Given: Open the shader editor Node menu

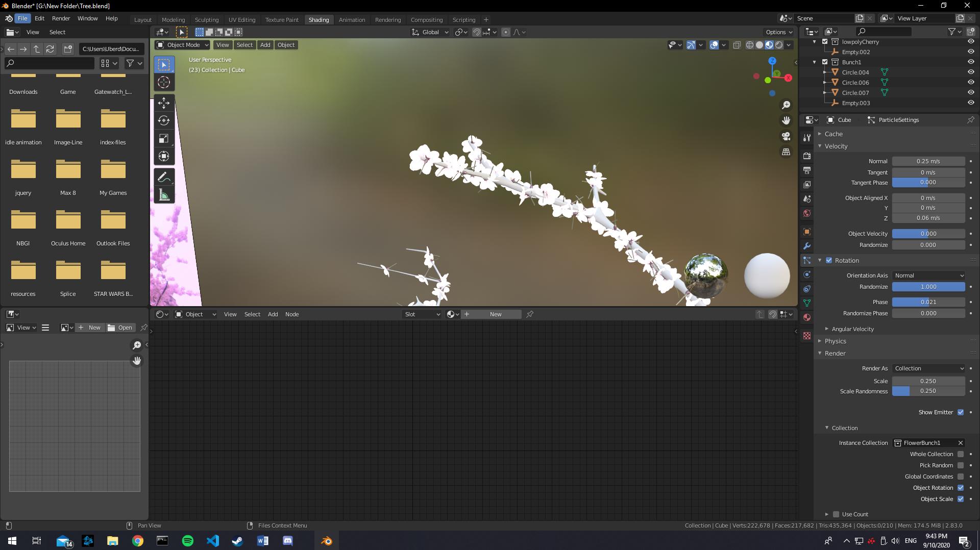Looking at the screenshot, I should click(292, 314).
